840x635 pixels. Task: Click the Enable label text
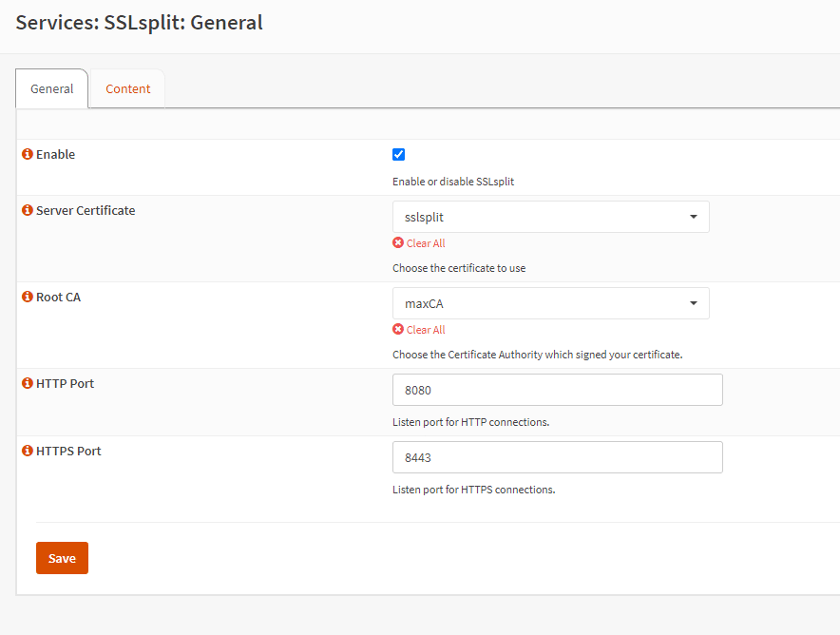[55, 154]
